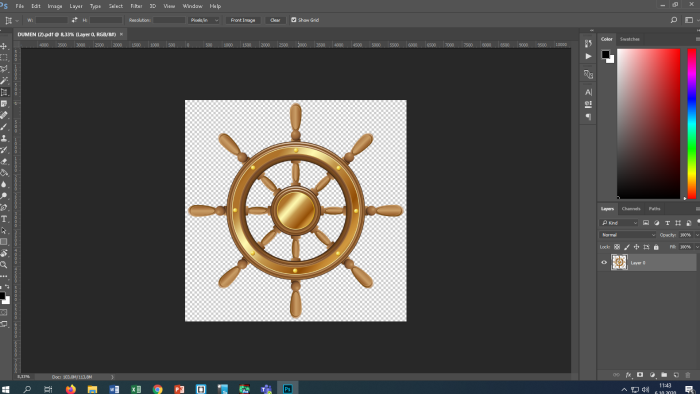Image resolution: width=700 pixels, height=394 pixels.
Task: Select the Eraser tool
Action: [4, 162]
